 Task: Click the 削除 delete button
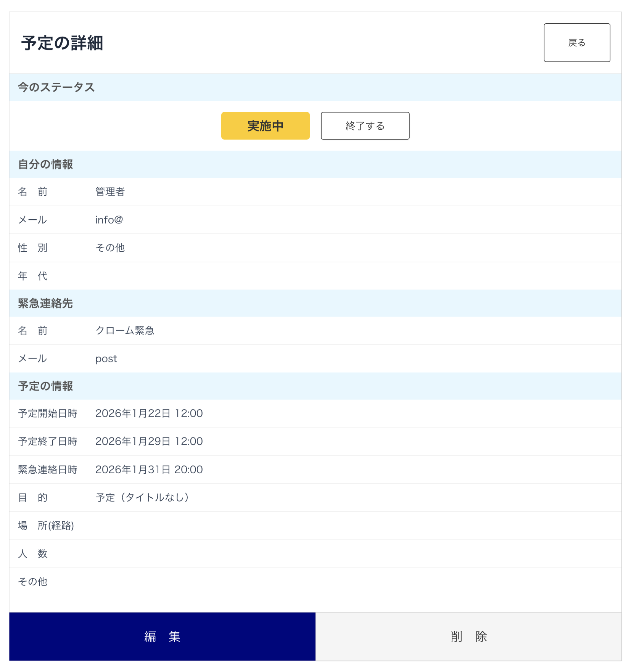tap(468, 636)
